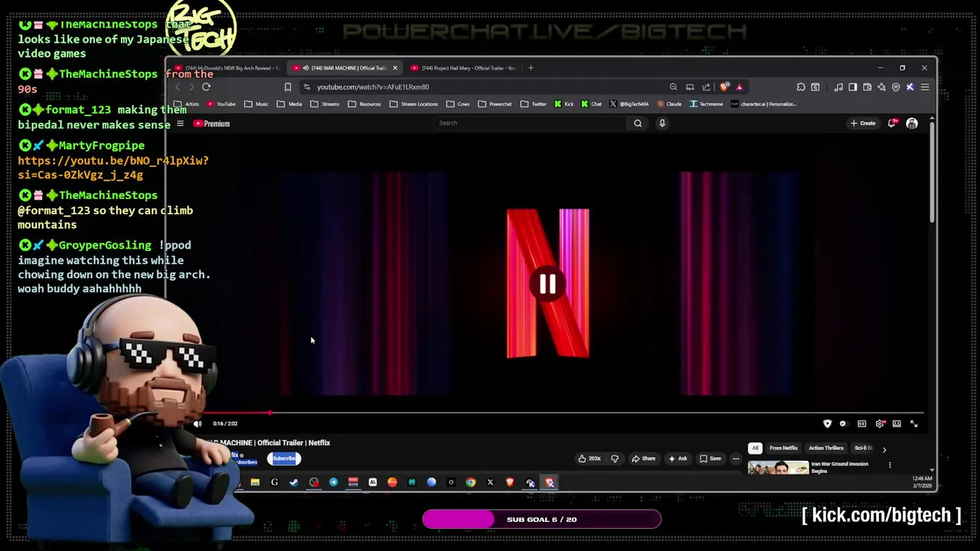Open more actions menu below video
The width and height of the screenshot is (980, 551).
pyautogui.click(x=736, y=458)
